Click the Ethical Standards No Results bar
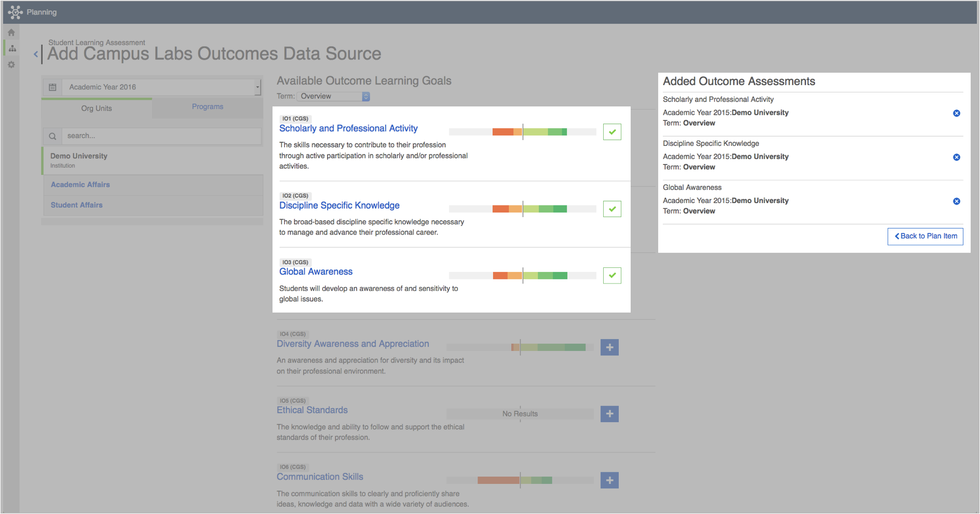This screenshot has height=514, width=980. (x=520, y=414)
